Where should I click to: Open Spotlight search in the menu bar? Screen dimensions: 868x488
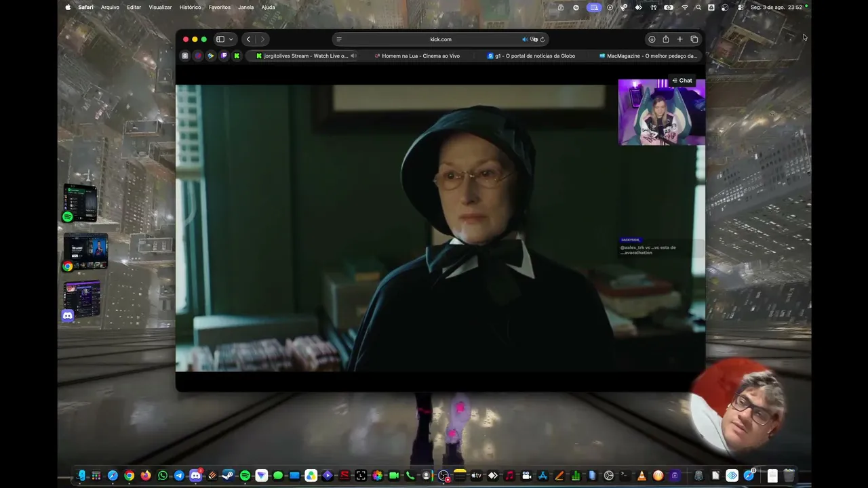[x=698, y=7]
